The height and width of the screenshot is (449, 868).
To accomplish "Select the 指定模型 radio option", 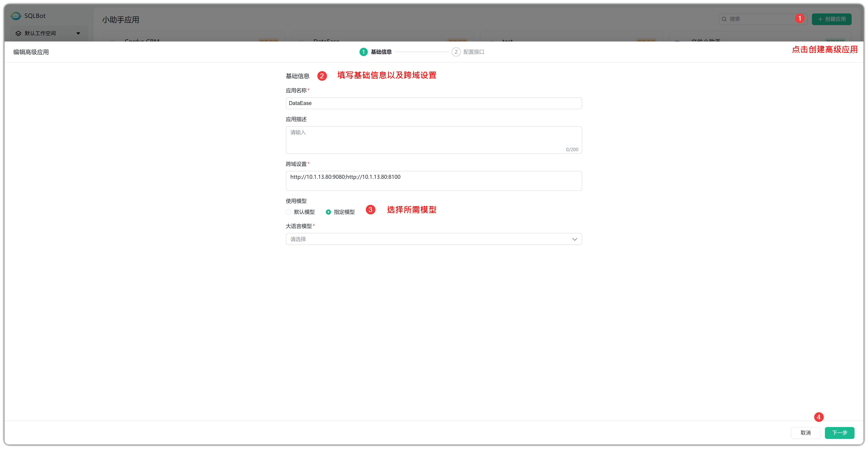I will point(340,212).
